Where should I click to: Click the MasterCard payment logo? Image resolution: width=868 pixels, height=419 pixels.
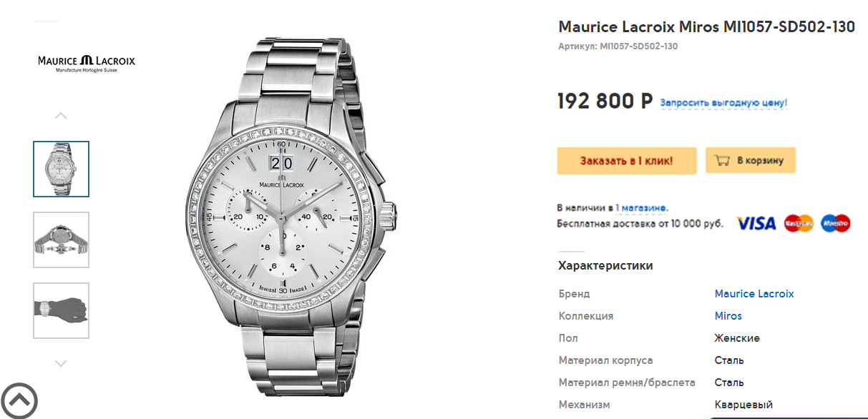coord(799,223)
